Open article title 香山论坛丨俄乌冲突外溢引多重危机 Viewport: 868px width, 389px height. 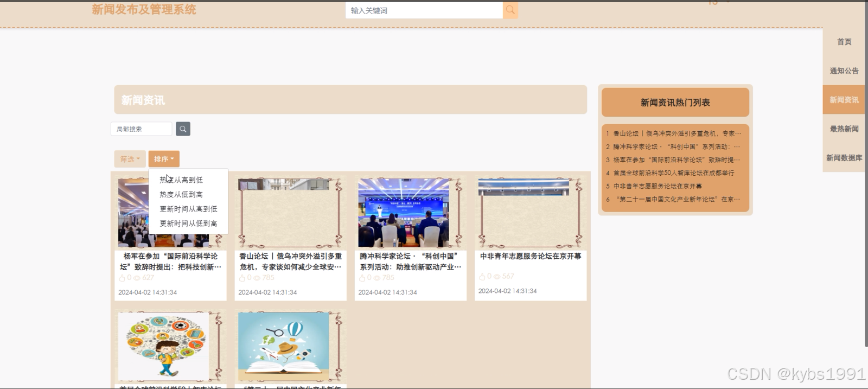[x=290, y=262]
